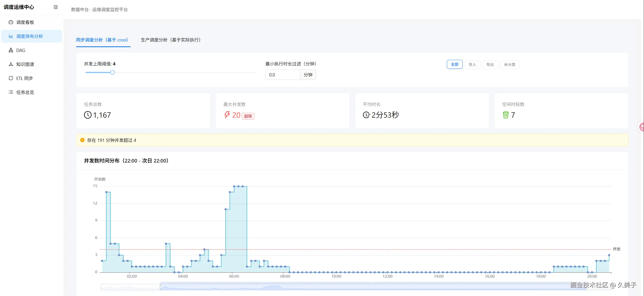Open 调度看板 in the sidebar
Image resolution: width=644 pixels, height=296 pixels.
pos(32,22)
